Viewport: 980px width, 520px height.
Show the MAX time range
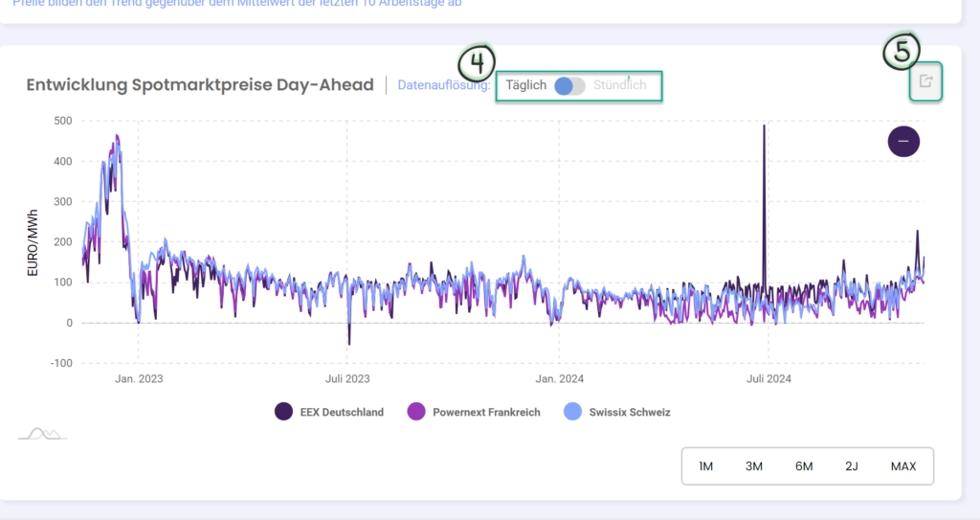coord(903,466)
